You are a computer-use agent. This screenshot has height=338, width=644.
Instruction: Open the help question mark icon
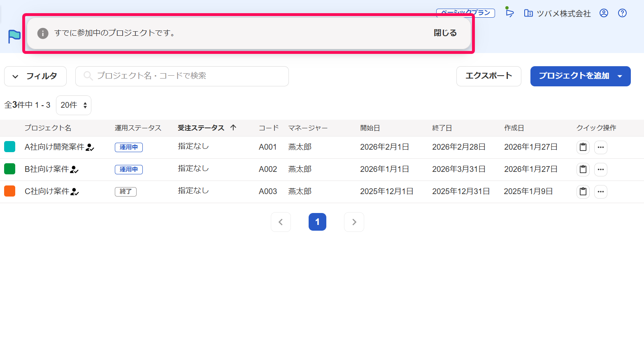coord(623,13)
